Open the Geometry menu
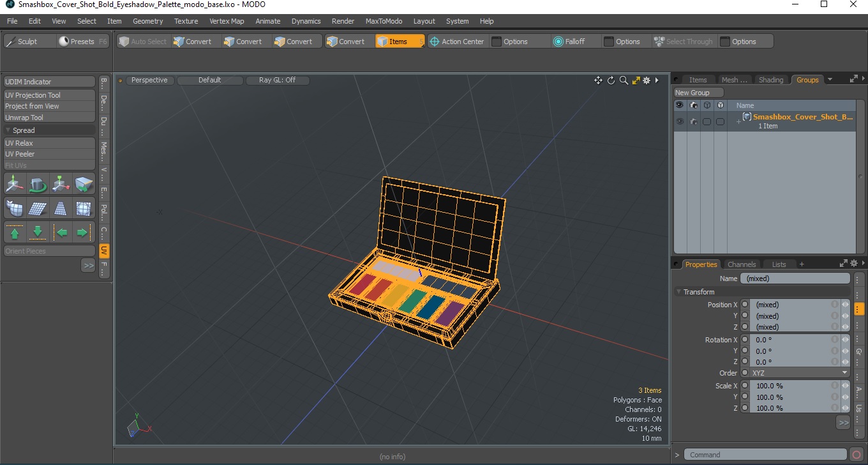The image size is (868, 465). tap(147, 21)
